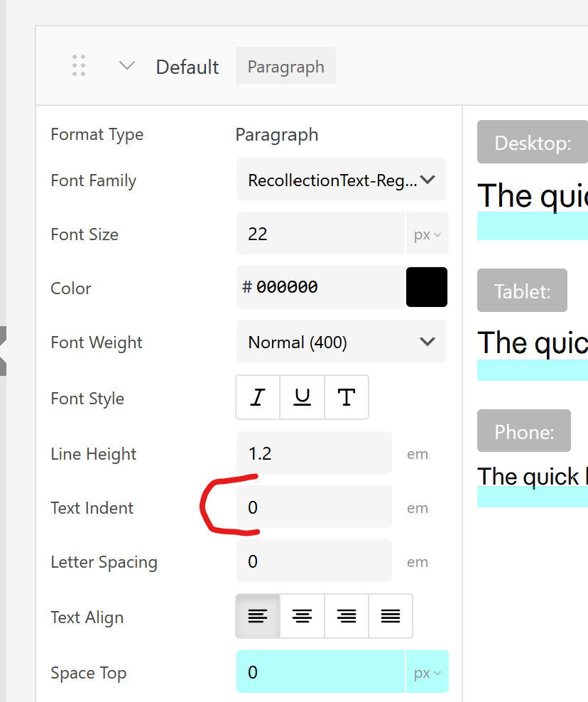Viewport: 588px width, 702px height.
Task: Collapse the Default format chevron
Action: point(127,66)
